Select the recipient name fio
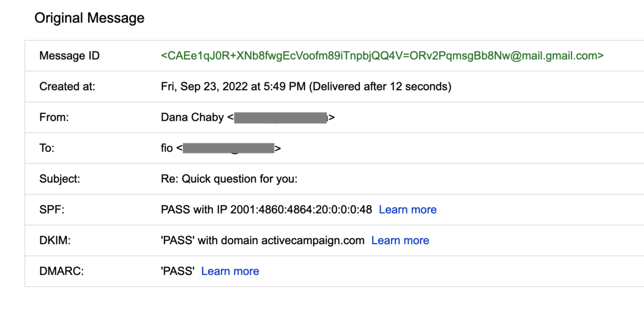The height and width of the screenshot is (310, 644). point(166,148)
